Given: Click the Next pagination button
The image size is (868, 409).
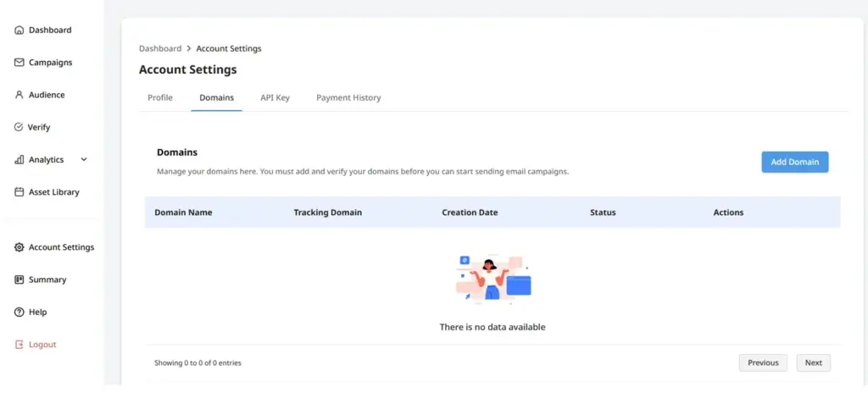Looking at the screenshot, I should pos(813,362).
